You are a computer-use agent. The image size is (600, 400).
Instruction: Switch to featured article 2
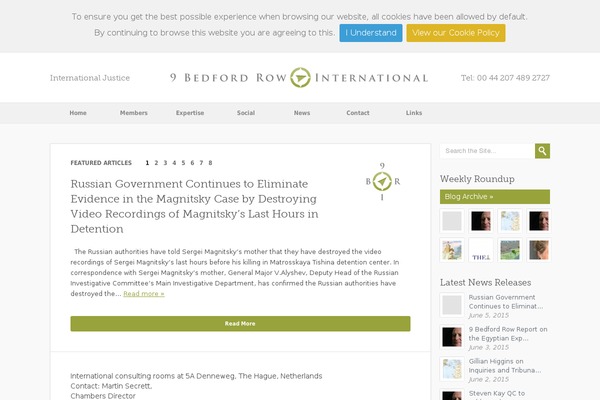pos(156,163)
